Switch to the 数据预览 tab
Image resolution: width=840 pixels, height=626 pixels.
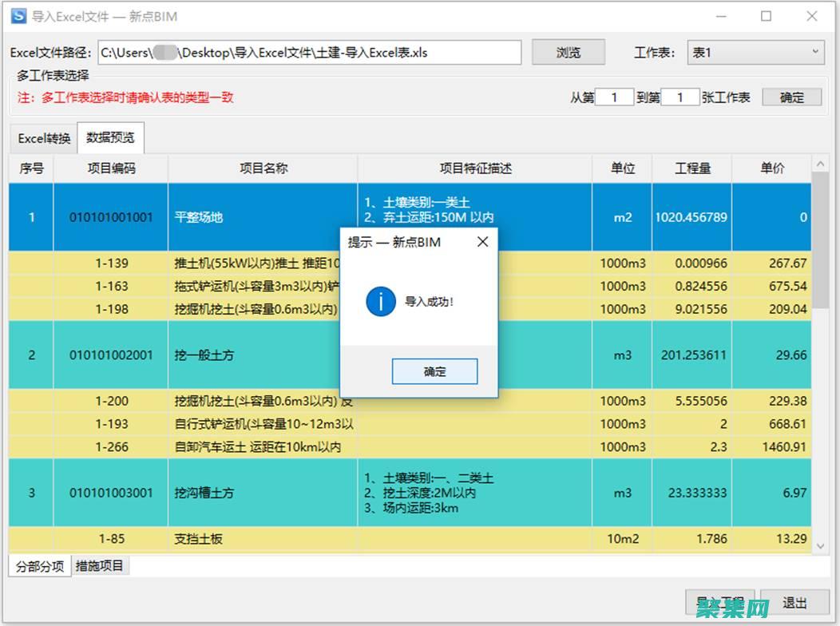tap(110, 137)
